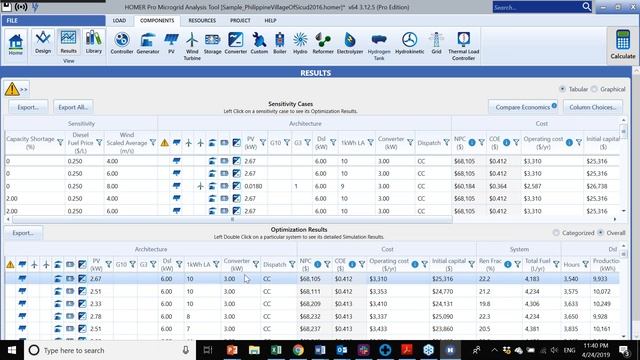
Task: Open the Sensitivity Cases 1kWh LA filter
Action: point(370,142)
